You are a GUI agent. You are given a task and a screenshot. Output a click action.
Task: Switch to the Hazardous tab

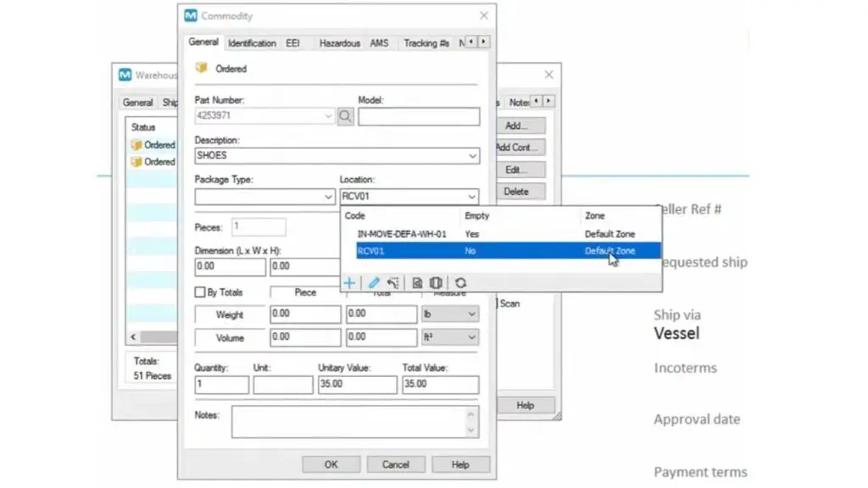tap(339, 42)
